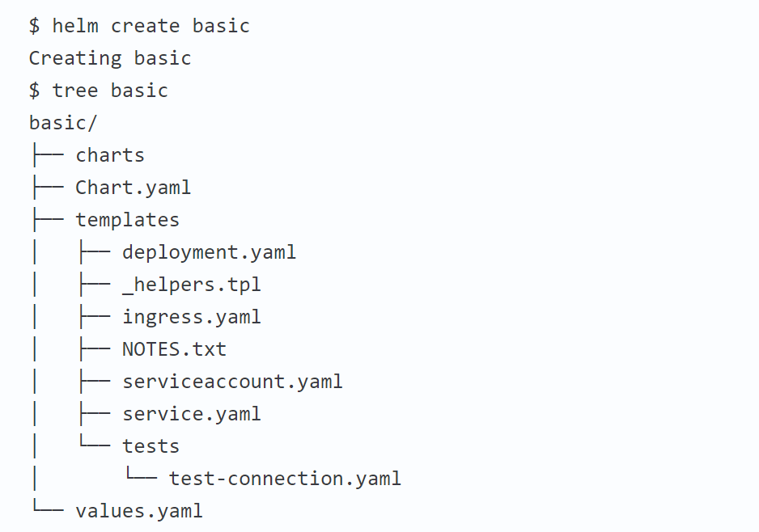The width and height of the screenshot is (759, 532).
Task: Click the NOTES.txt file entry
Action: [x=174, y=349]
